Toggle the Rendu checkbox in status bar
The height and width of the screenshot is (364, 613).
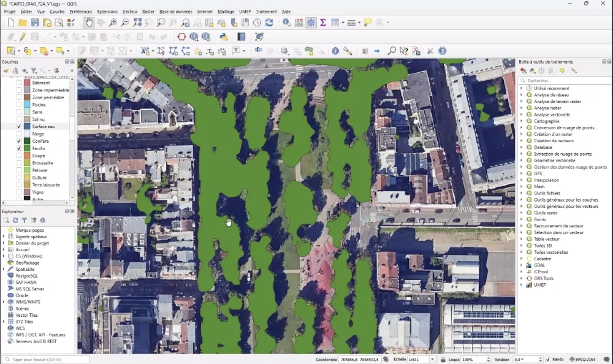547,359
